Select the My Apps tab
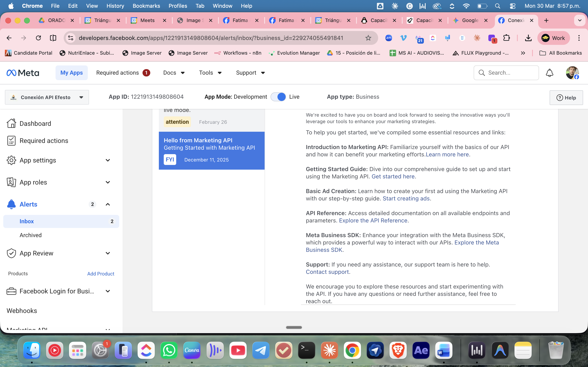Viewport: 588px width, 367px height. click(71, 73)
